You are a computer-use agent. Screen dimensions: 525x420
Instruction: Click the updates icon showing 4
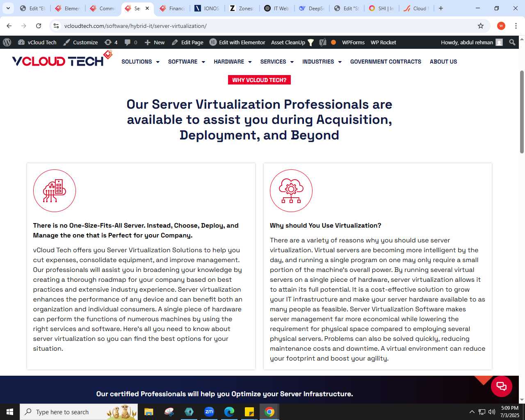pyautogui.click(x=111, y=42)
